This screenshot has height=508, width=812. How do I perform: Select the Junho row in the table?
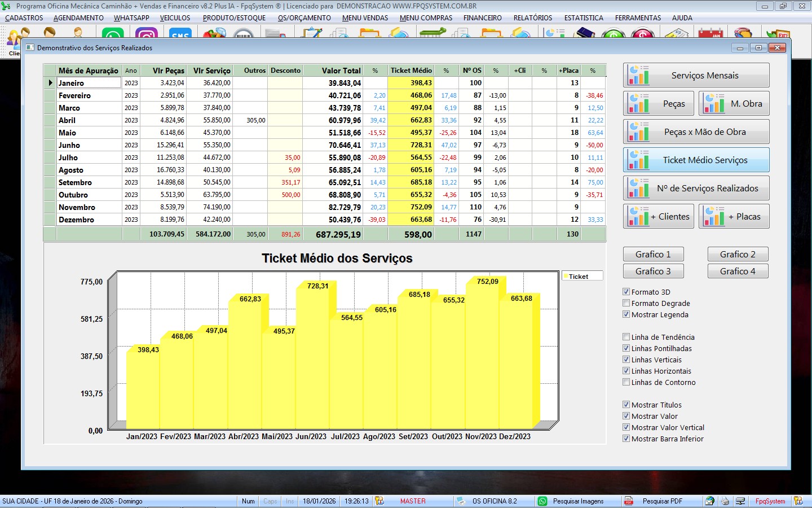69,145
